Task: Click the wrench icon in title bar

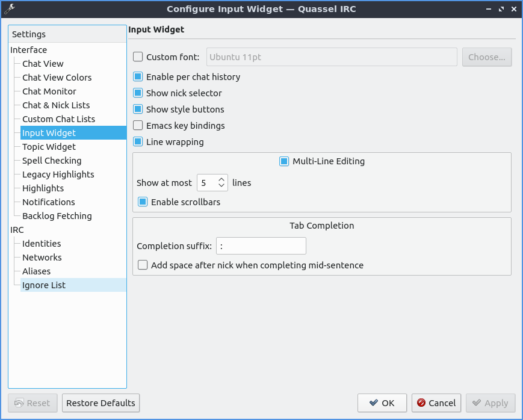Action: point(9,9)
